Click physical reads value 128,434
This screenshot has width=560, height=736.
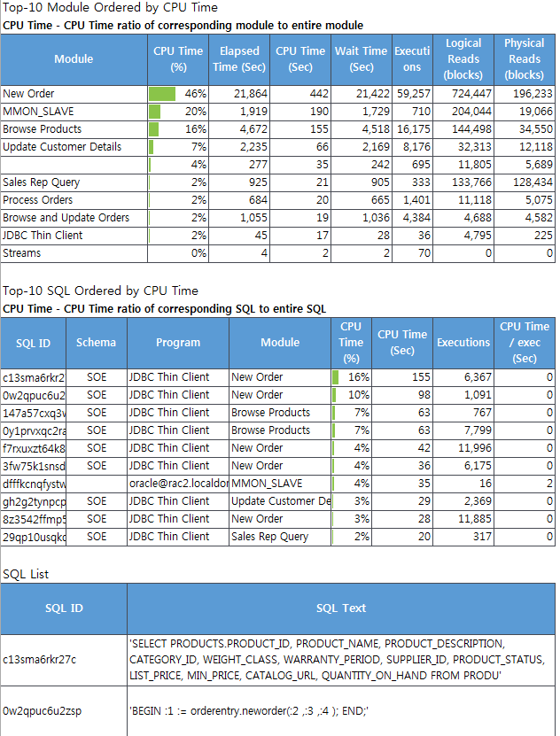tap(533, 182)
